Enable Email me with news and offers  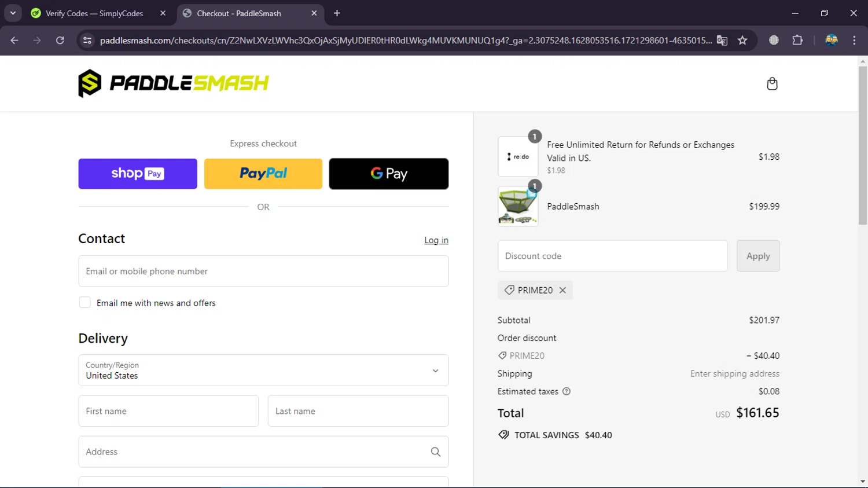click(84, 303)
